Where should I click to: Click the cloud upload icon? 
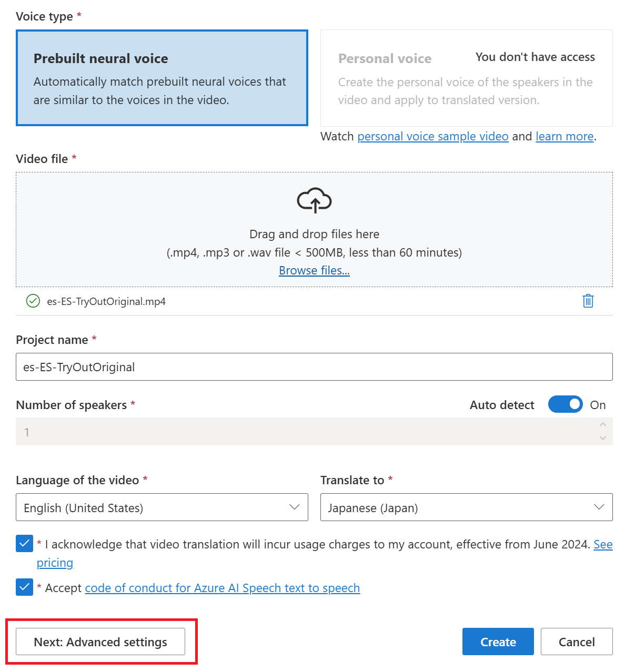coord(314,200)
